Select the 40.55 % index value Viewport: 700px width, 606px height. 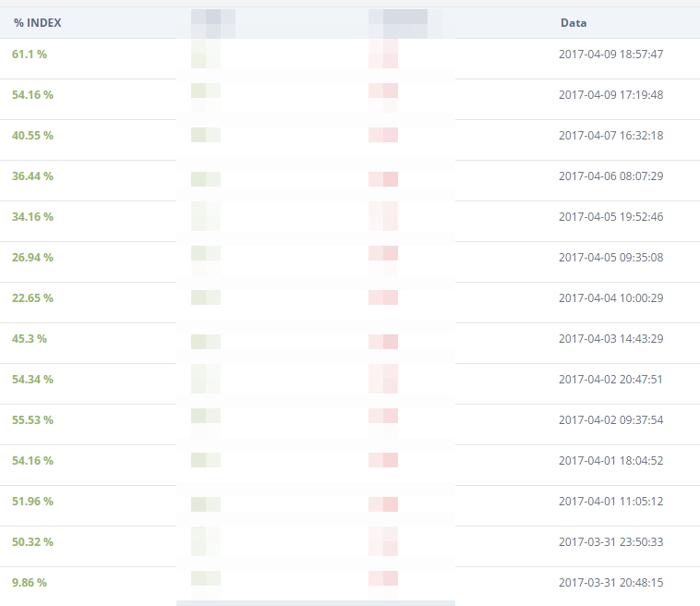point(32,135)
